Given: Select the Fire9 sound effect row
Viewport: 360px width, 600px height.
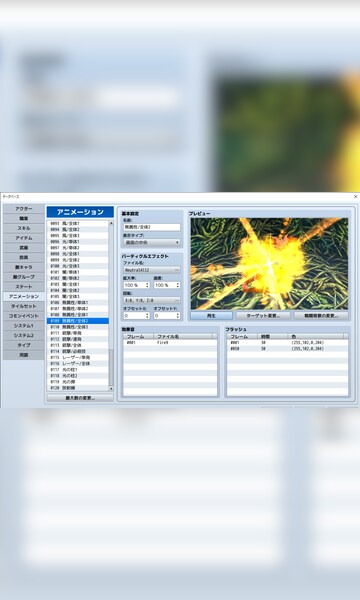Looking at the screenshot, I should (170, 343).
